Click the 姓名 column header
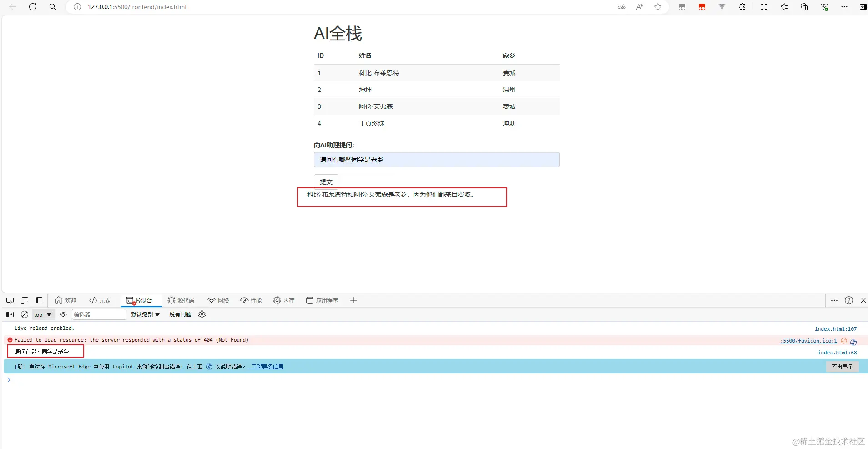The height and width of the screenshot is (449, 868). coord(365,55)
